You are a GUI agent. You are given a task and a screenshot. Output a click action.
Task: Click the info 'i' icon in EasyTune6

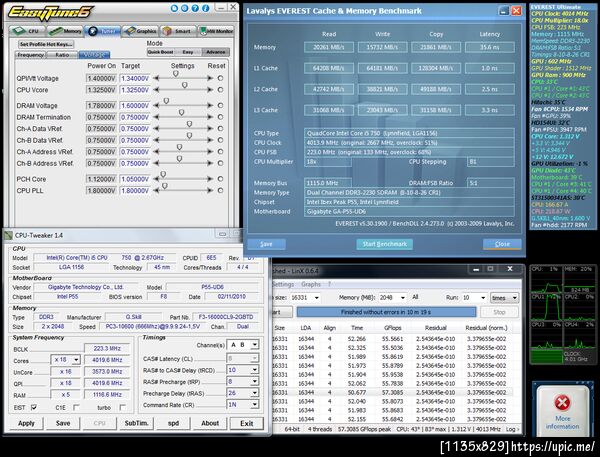pos(206,8)
